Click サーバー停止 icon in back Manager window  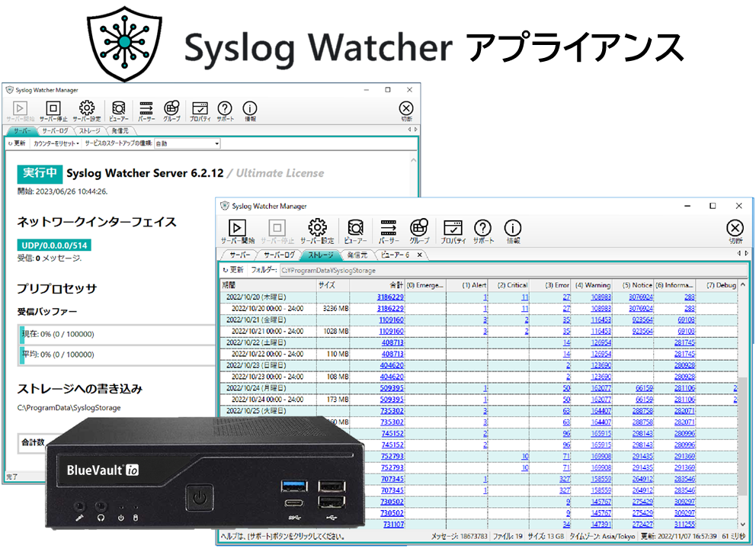(x=53, y=111)
